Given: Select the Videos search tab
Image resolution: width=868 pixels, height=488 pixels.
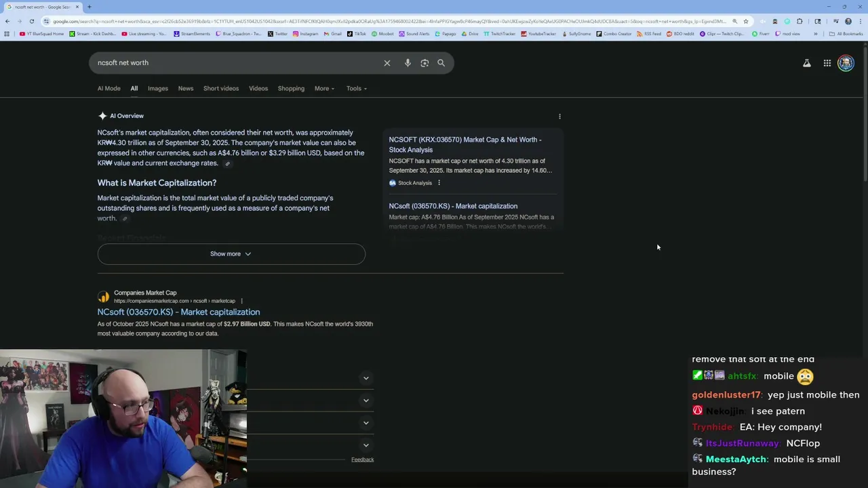Looking at the screenshot, I should click(258, 89).
